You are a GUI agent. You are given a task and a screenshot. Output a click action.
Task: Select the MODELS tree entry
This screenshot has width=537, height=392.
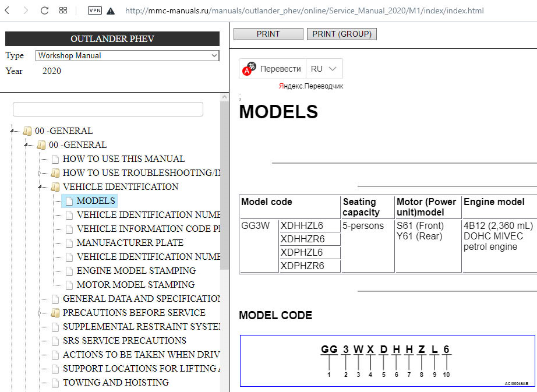[96, 200]
